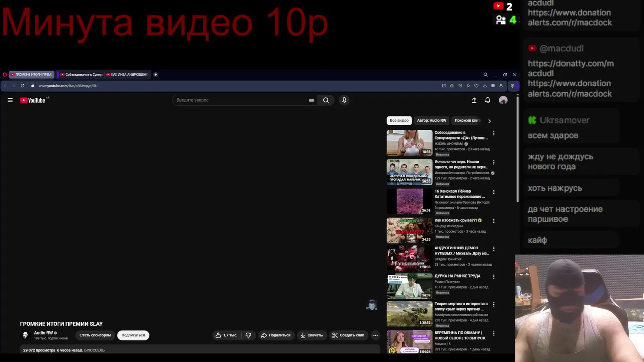Image resolution: width=644 pixels, height=362 pixels.
Task: Subscribe with the Подписаться button
Action: pyautogui.click(x=133, y=335)
